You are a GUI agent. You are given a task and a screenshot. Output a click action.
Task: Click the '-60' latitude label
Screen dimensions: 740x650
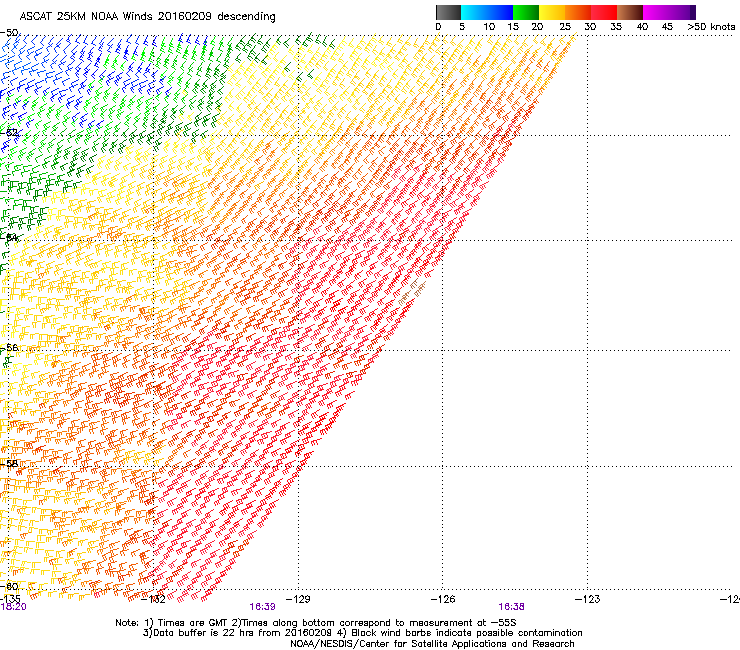tap(9, 586)
